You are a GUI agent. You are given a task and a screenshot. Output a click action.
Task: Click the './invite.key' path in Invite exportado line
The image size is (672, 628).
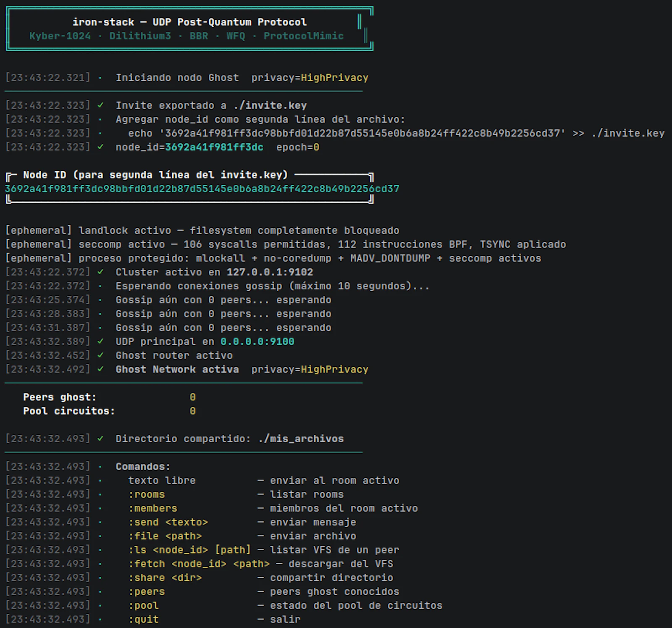[270, 105]
